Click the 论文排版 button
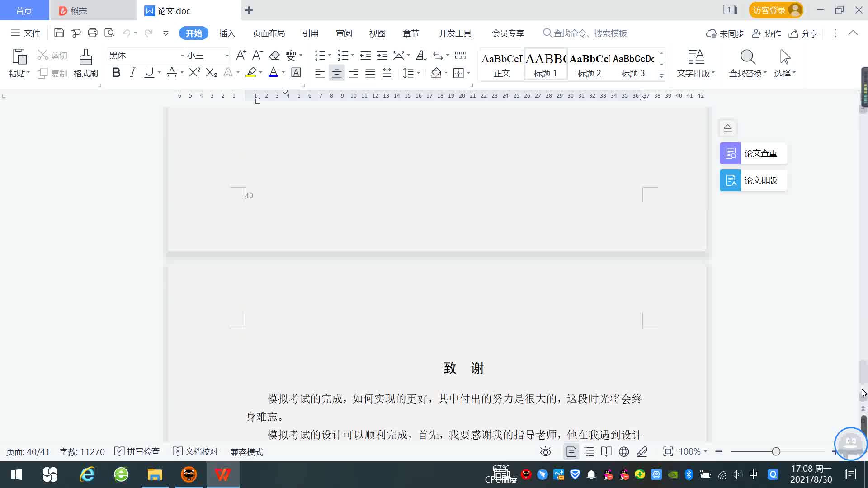868x488 pixels. [x=753, y=180]
